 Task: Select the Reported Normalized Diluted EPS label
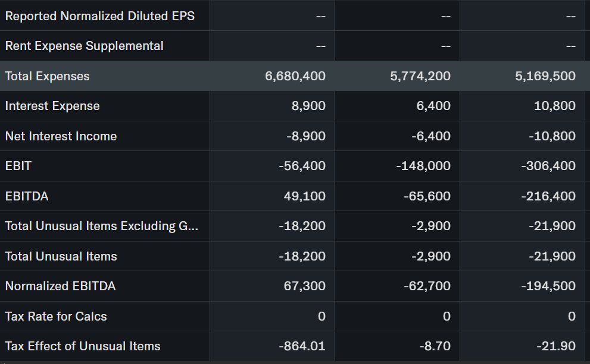pyautogui.click(x=99, y=16)
